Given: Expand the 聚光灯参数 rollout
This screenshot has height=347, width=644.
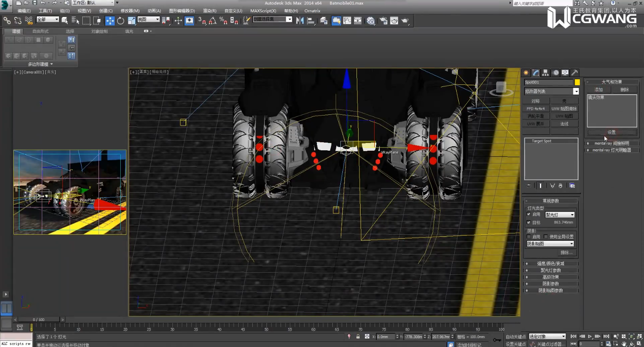Looking at the screenshot, I should pyautogui.click(x=551, y=270).
